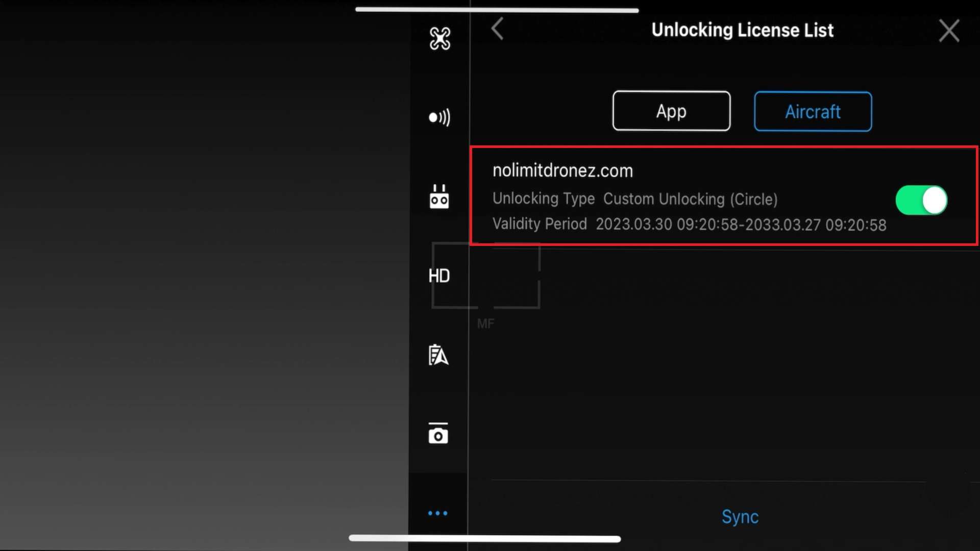Switch to the Aircraft licenses tab

point(813,112)
